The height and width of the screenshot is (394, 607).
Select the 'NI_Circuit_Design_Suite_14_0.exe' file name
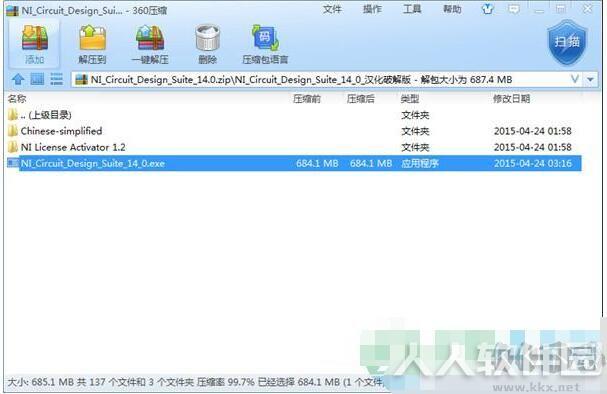93,163
